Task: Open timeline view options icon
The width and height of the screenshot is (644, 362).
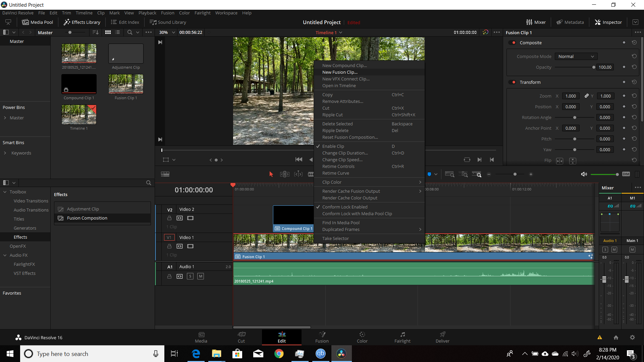Action: tap(165, 174)
